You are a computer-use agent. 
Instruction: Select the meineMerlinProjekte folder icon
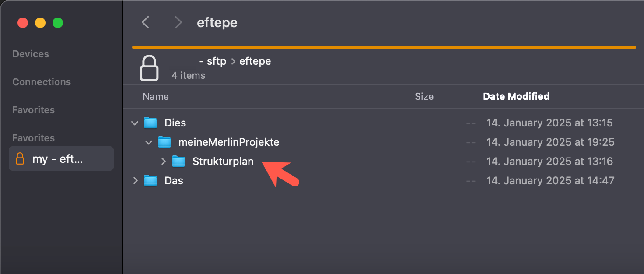click(x=165, y=142)
